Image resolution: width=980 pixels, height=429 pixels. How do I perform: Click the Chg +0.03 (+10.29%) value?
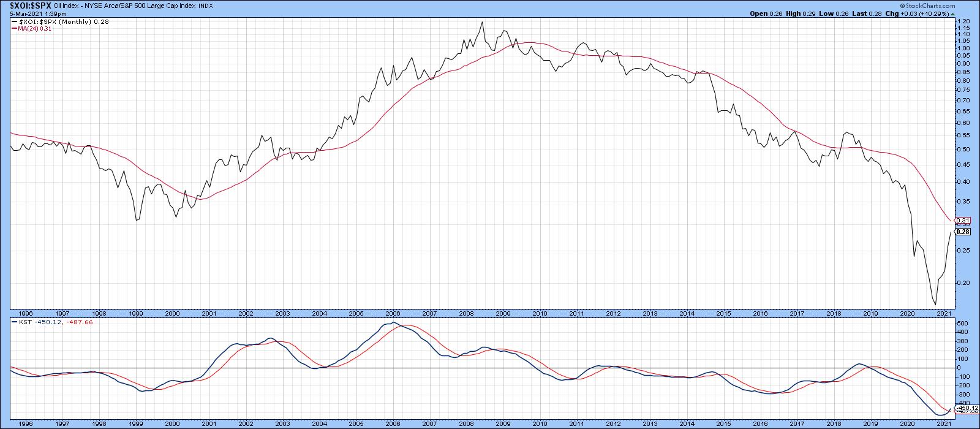click(921, 13)
